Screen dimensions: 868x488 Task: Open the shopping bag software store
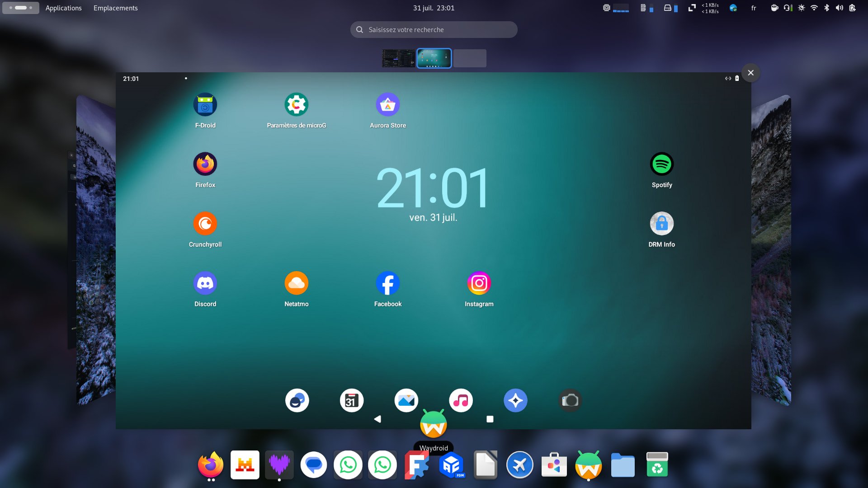(554, 465)
